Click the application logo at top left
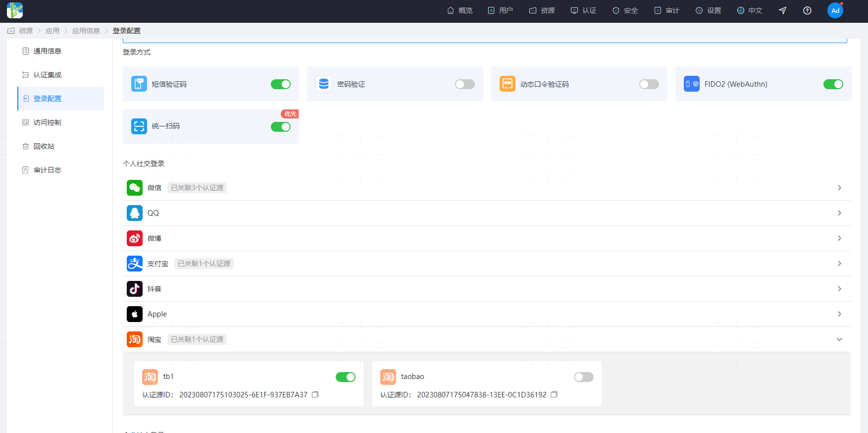The image size is (868, 433). click(15, 10)
